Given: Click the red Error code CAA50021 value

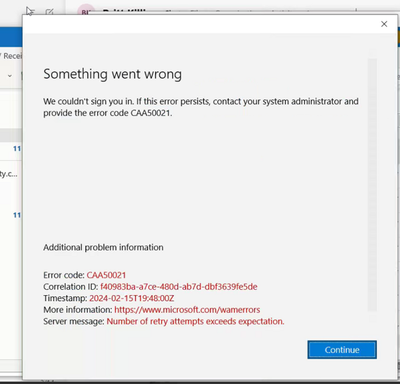Looking at the screenshot, I should coord(106,275).
